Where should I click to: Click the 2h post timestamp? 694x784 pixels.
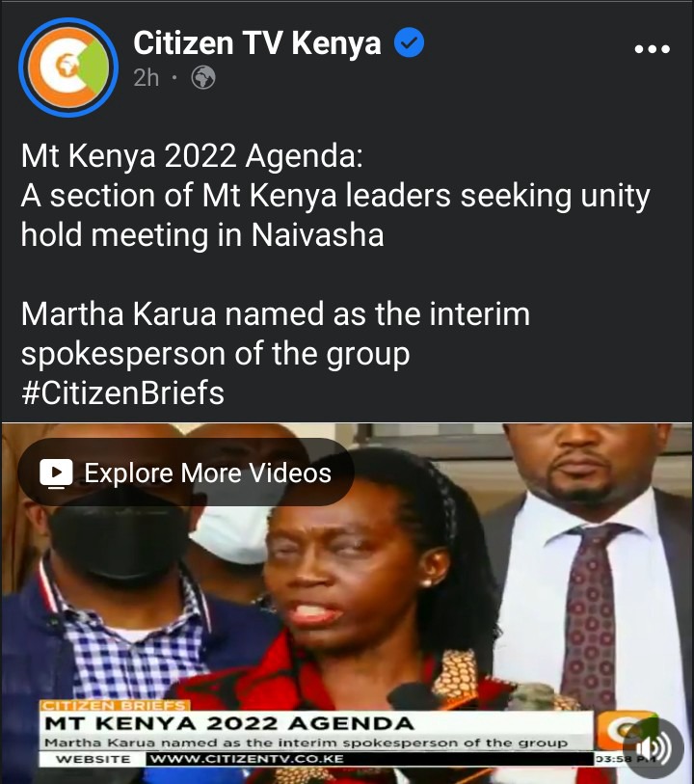146,77
